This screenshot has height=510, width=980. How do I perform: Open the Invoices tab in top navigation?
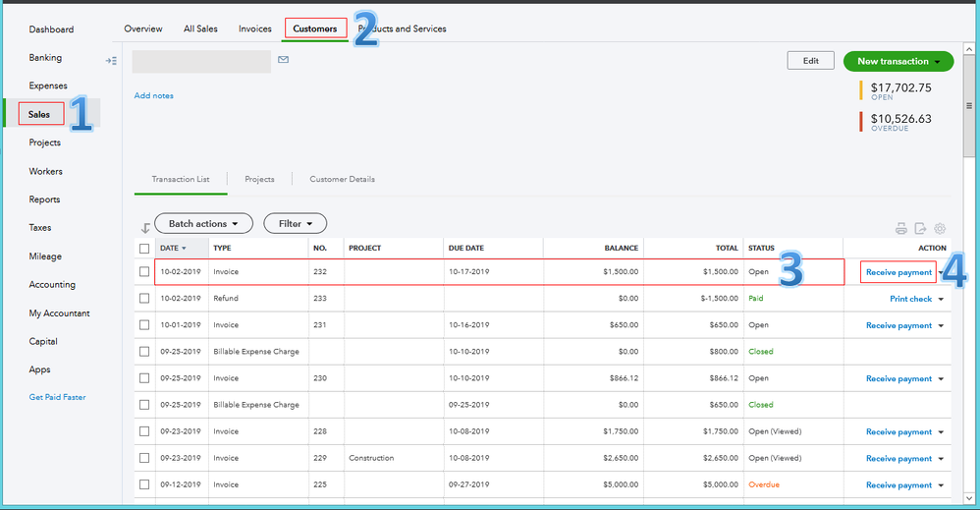point(255,29)
